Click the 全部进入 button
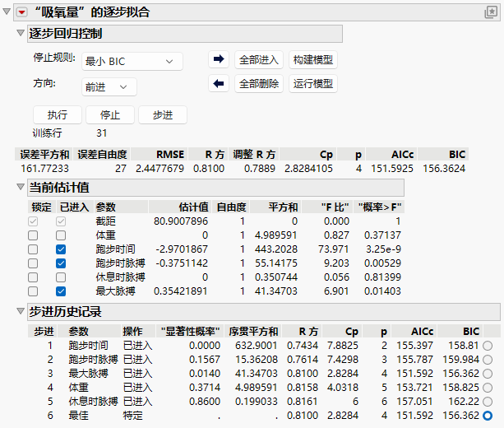Image resolution: width=504 pixels, height=428 pixels. 259,59
